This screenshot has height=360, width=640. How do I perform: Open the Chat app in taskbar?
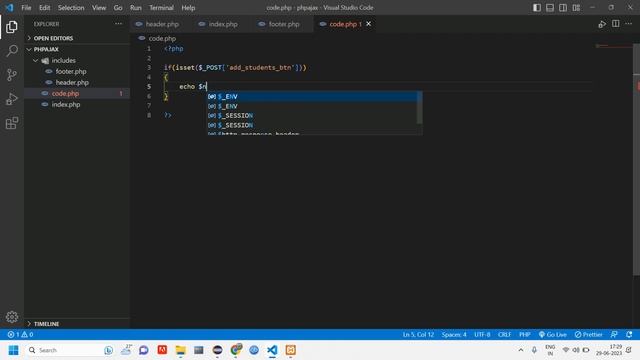[x=144, y=350]
